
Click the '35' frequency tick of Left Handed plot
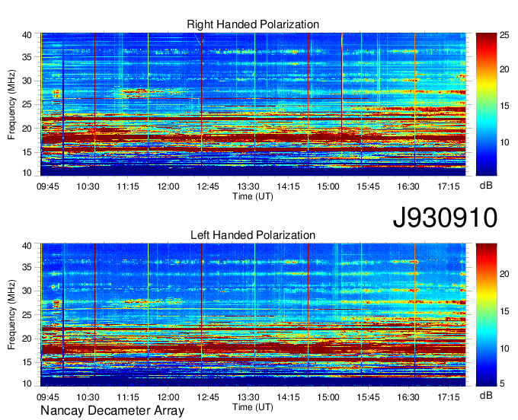pos(27,267)
